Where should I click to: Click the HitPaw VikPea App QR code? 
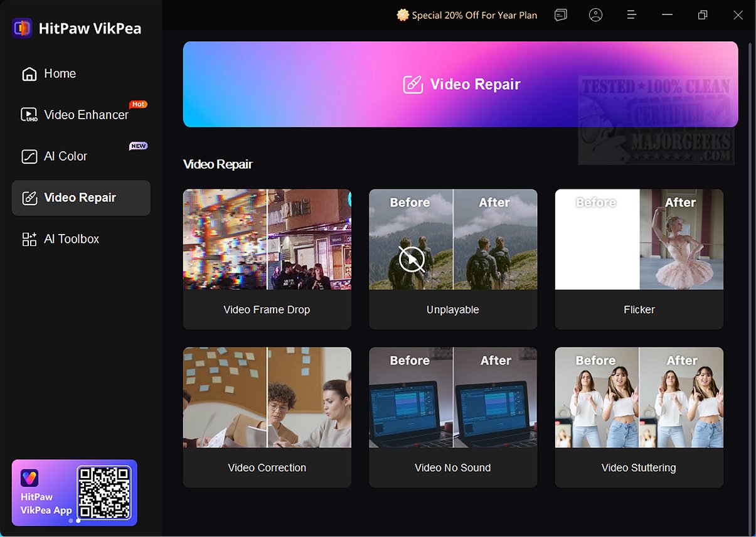tap(104, 492)
